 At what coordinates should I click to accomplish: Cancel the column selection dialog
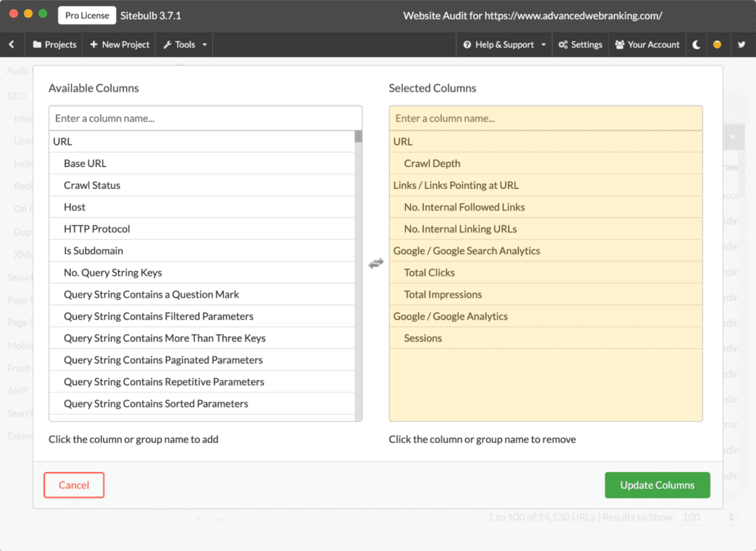(x=74, y=485)
